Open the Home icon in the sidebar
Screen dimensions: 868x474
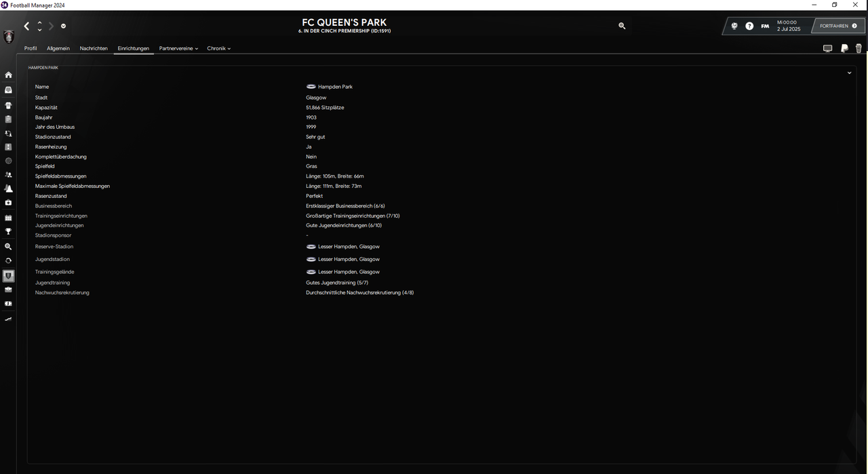pos(8,75)
